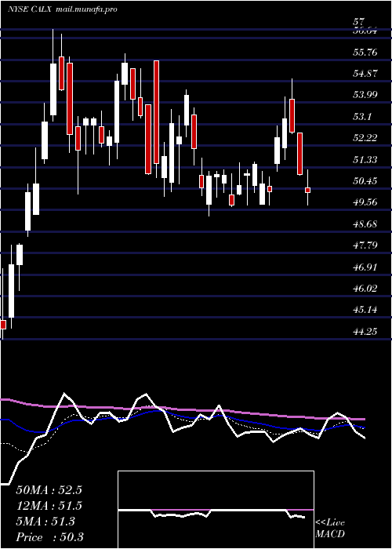Click the last red candlestick near 50.45

307,190
